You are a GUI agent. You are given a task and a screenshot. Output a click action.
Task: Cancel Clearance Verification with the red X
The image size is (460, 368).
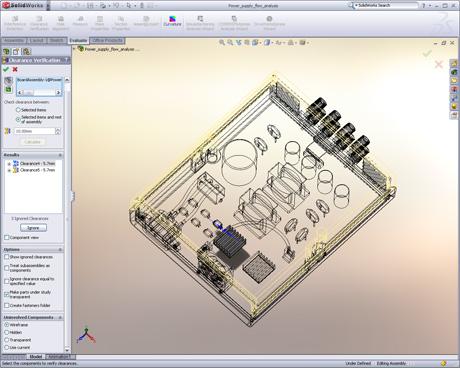pyautogui.click(x=15, y=69)
